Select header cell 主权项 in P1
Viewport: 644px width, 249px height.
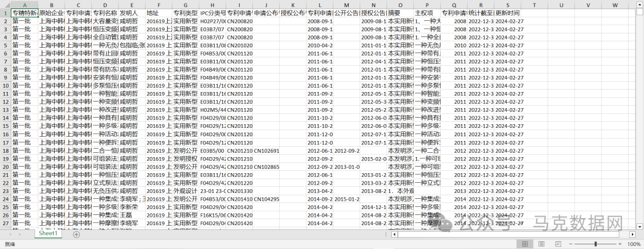pos(427,13)
